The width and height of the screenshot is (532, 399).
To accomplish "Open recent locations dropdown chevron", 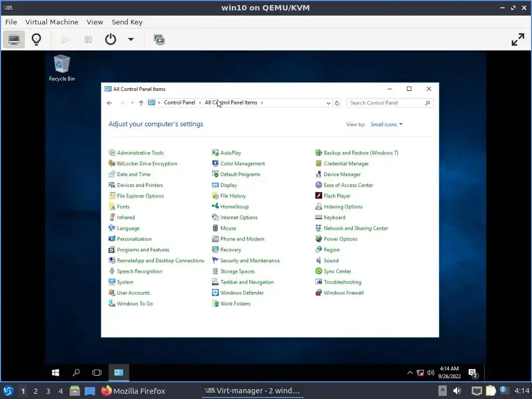I will coord(132,103).
